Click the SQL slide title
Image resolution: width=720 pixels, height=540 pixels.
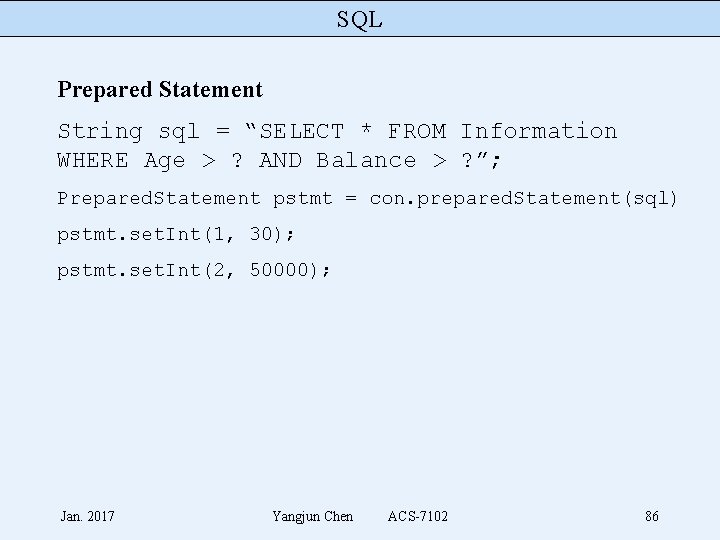(x=359, y=19)
